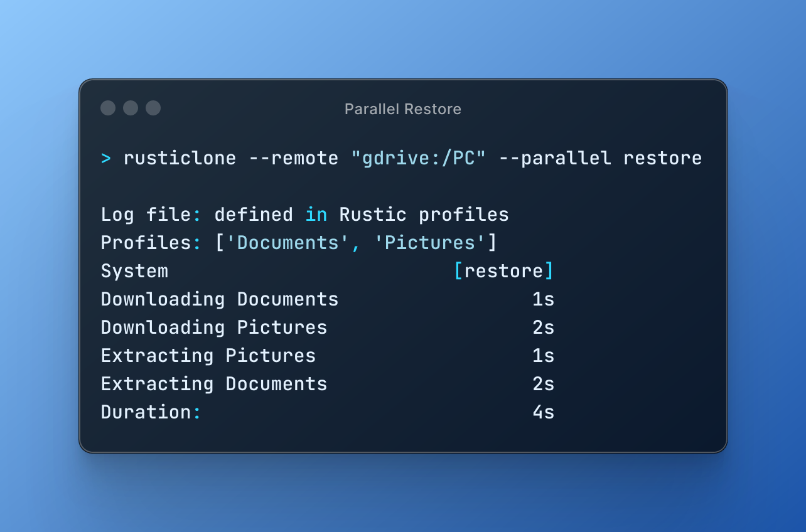
Task: Click the System row
Action: coord(134,270)
